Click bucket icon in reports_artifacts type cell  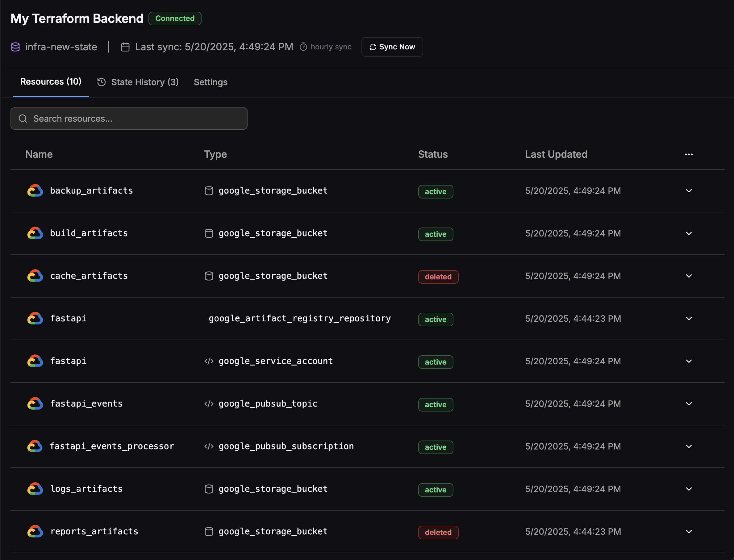209,532
